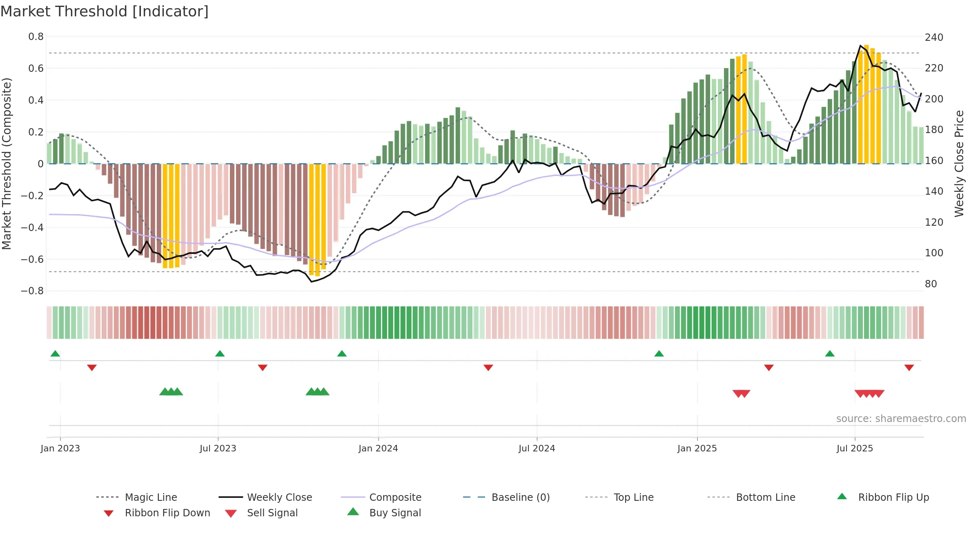Click the 0 tick label on left axis
Viewport: 980px width, 551px height.
pyautogui.click(x=40, y=164)
